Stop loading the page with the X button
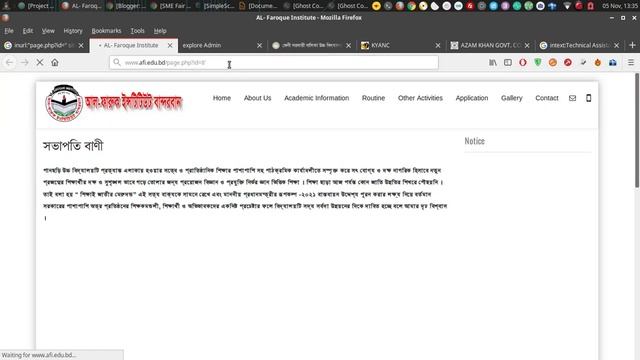The width and height of the screenshot is (640, 360). coord(40,62)
